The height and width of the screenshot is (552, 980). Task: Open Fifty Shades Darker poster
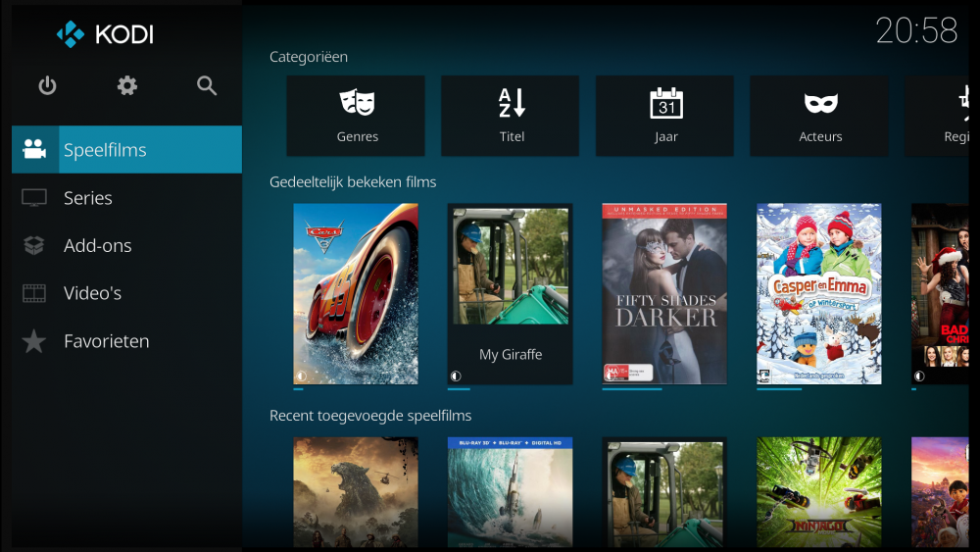[664, 293]
